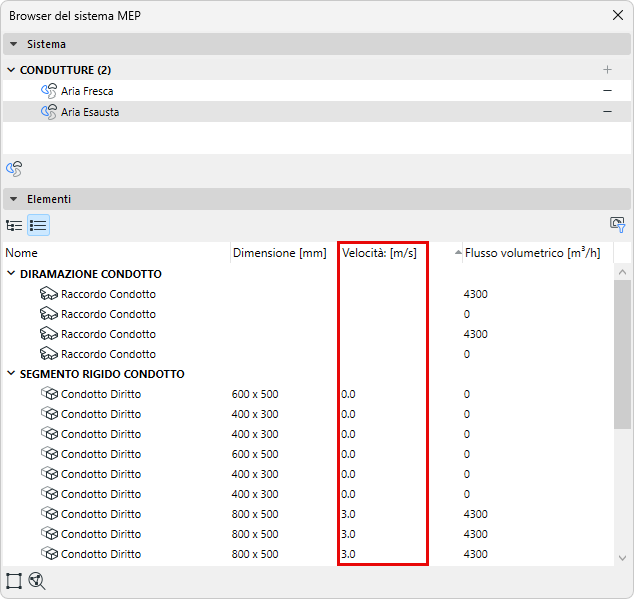Collapse the Elementi panel section
This screenshot has height=599, width=634.
coord(14,199)
